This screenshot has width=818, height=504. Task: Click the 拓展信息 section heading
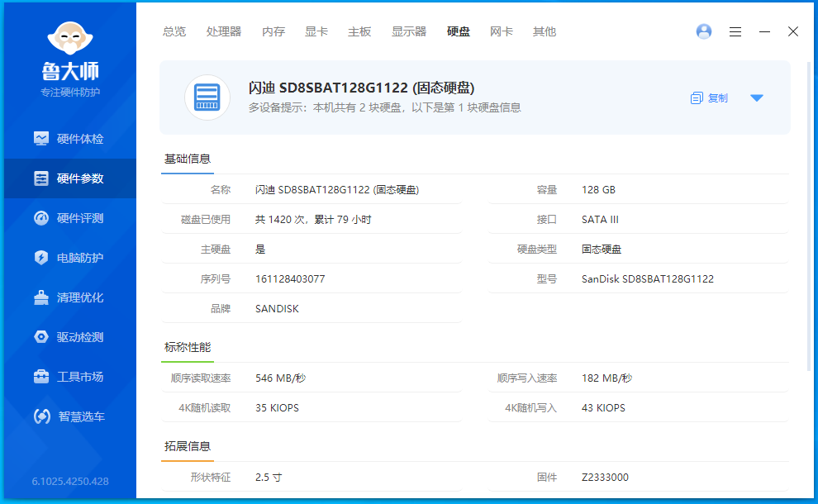point(188,447)
